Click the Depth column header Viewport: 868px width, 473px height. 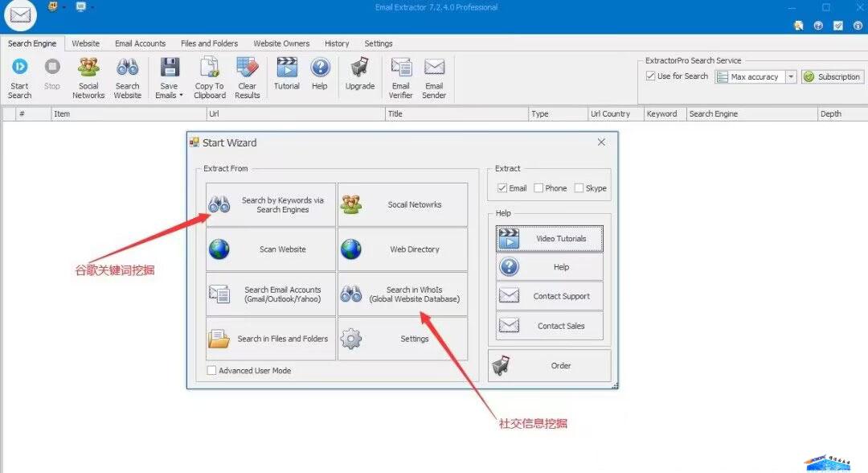pos(842,113)
